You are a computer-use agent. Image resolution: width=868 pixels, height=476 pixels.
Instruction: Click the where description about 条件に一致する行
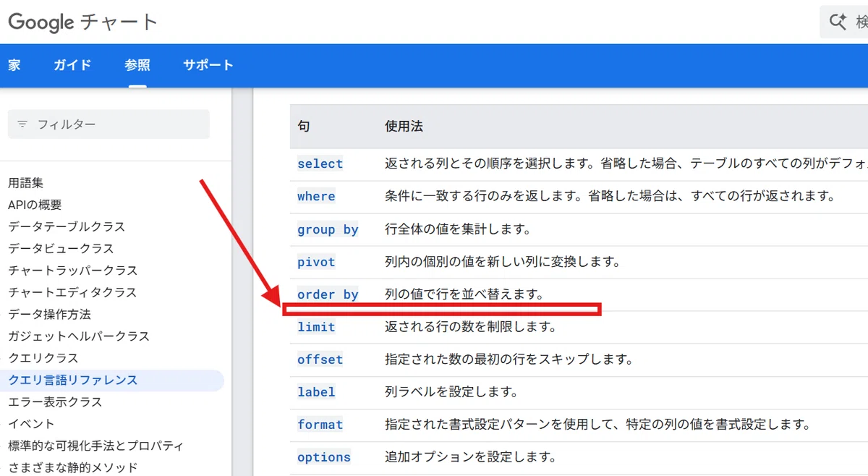[610, 196]
